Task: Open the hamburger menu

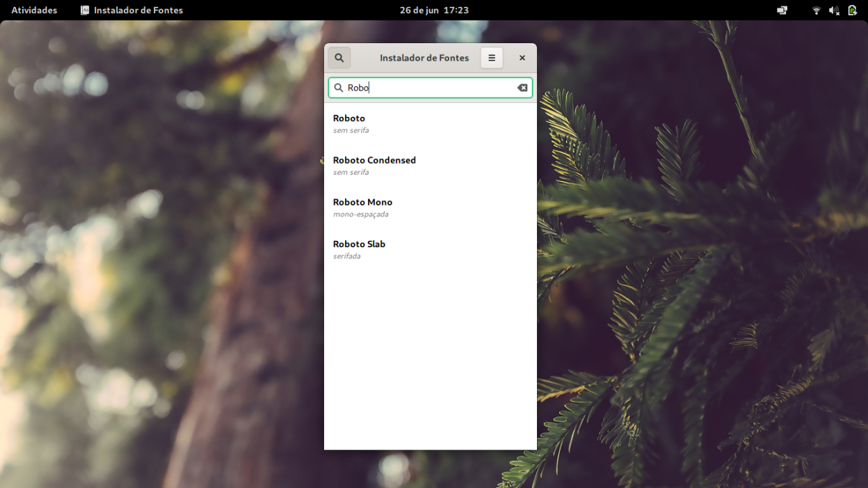Action: (x=492, y=58)
